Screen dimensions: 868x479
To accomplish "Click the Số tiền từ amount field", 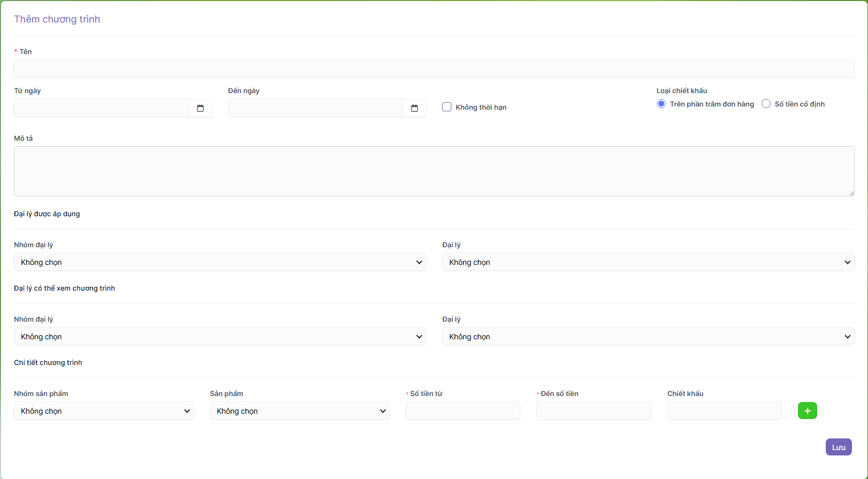I will pyautogui.click(x=463, y=410).
